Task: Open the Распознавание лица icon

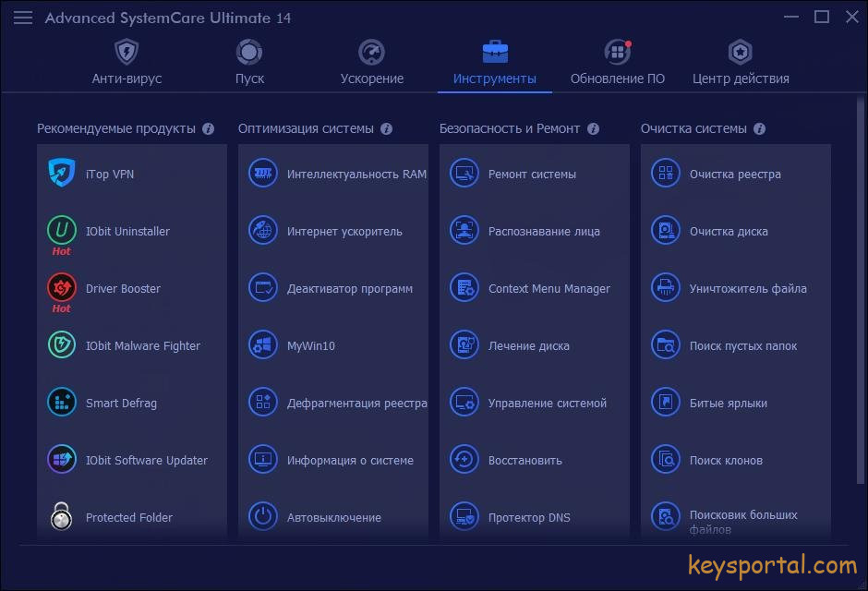Action: tap(464, 231)
